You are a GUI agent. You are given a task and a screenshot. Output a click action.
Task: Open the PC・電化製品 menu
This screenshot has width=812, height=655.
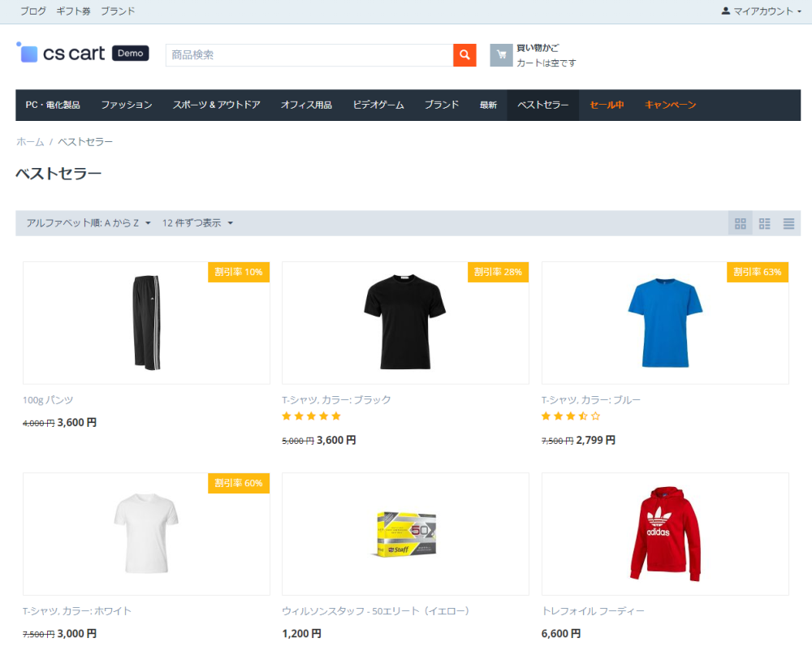point(53,106)
